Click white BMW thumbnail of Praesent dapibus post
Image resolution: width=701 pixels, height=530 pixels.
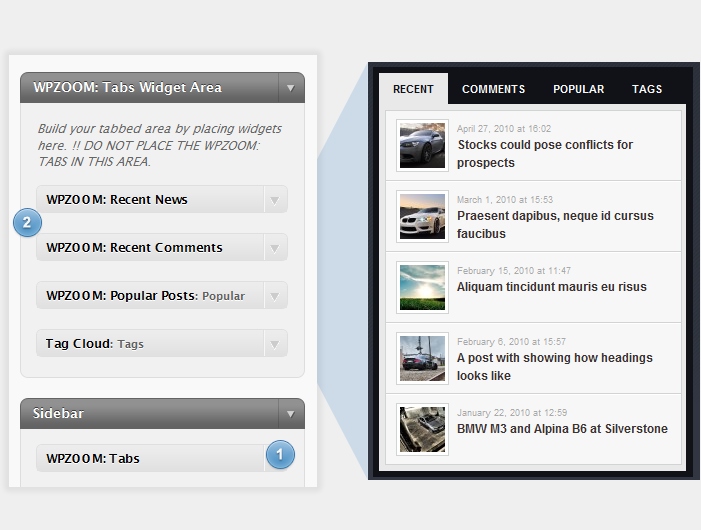(422, 217)
